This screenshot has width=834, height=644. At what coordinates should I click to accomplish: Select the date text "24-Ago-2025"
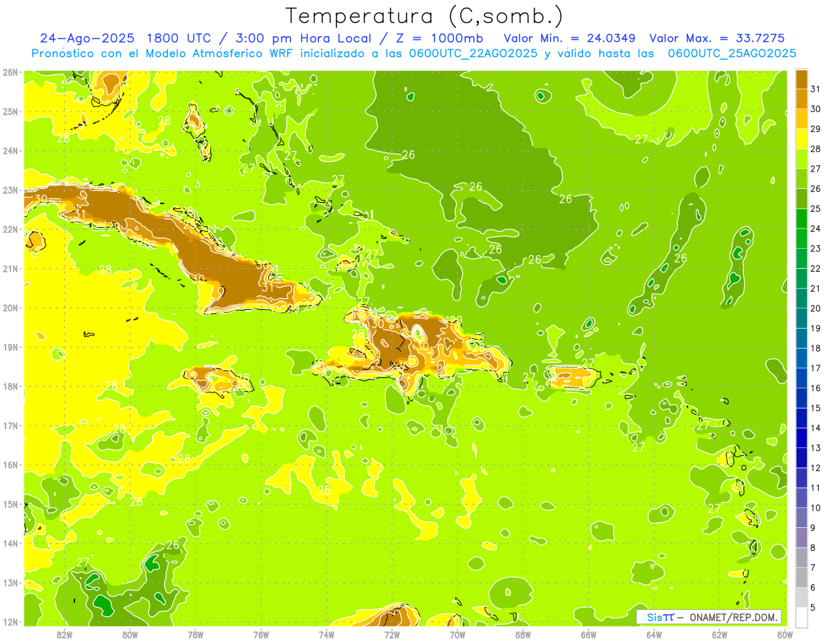[x=88, y=38]
